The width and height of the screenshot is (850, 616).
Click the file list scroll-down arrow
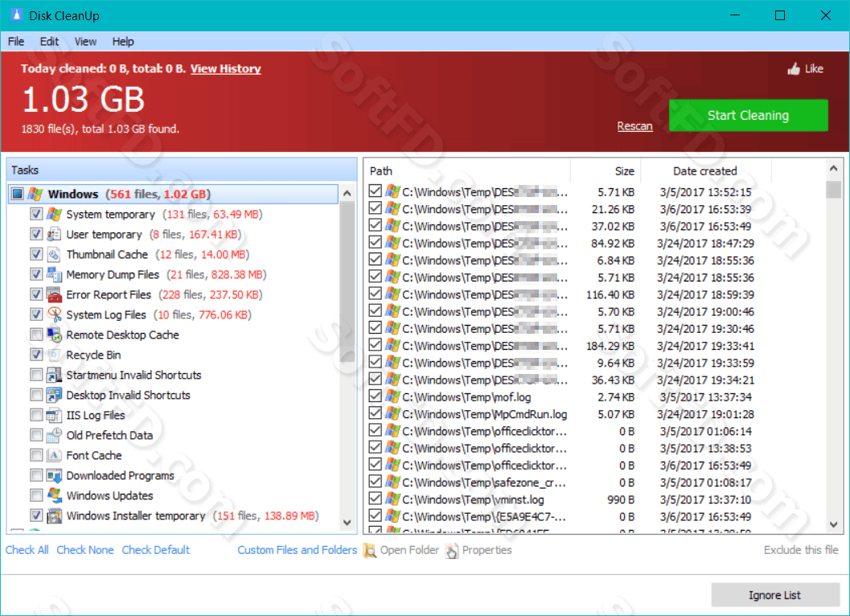[834, 524]
